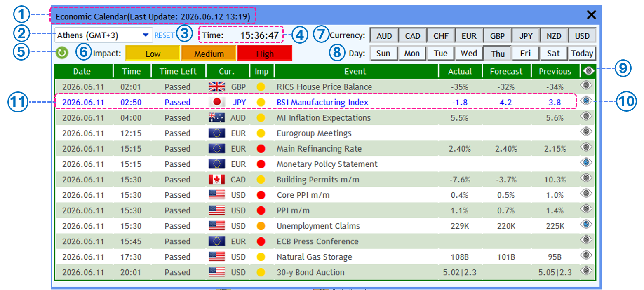Viewport: 644px width, 290px height.
Task: Toggle eye icon for Natural Gas Storage
Action: coord(586,255)
